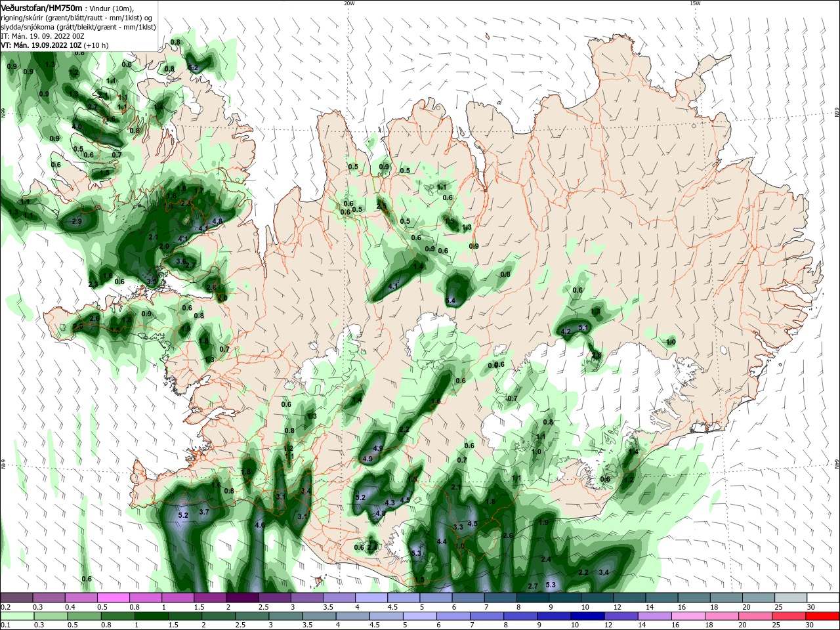Click the 5.4 precipitation value on the map
840x630 pixels.
pos(450,301)
